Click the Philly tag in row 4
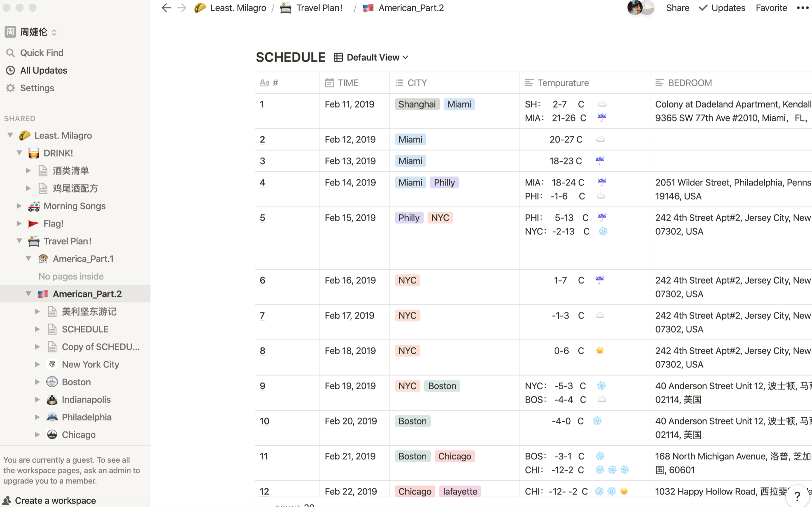 pyautogui.click(x=444, y=183)
